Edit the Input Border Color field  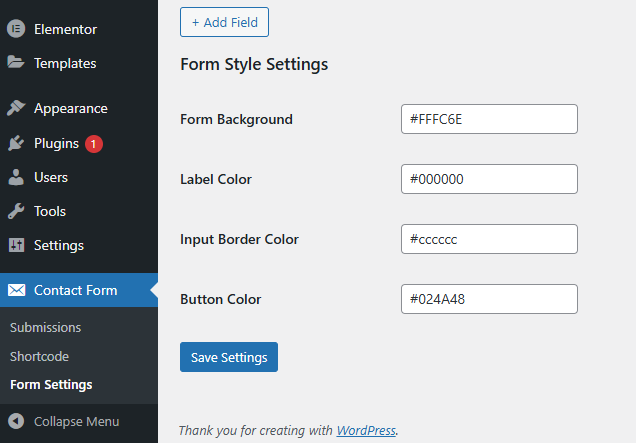tap(489, 239)
